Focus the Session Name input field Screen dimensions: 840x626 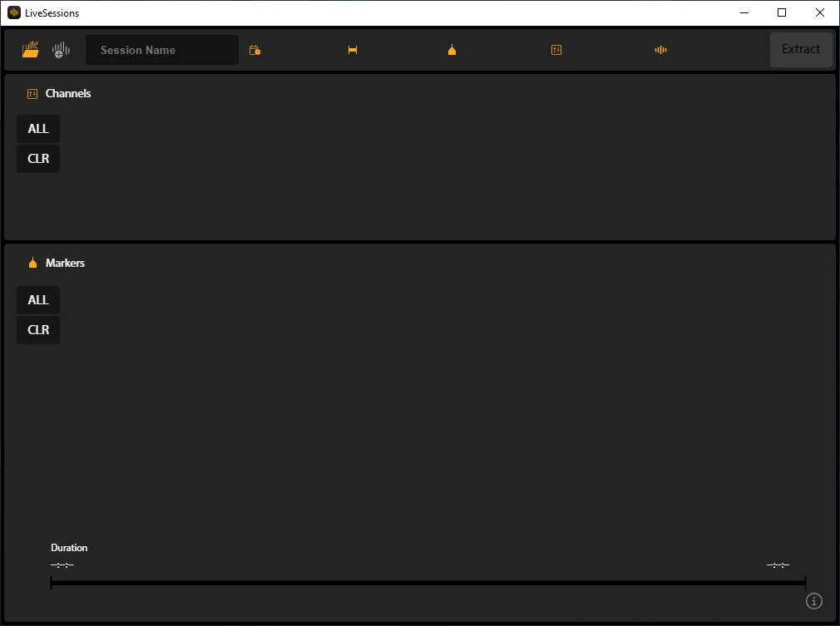[162, 50]
